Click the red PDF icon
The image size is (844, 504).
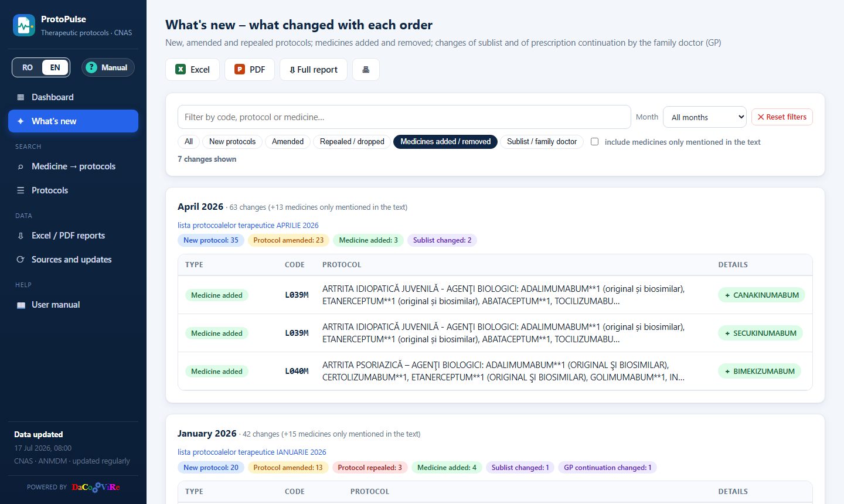point(239,69)
